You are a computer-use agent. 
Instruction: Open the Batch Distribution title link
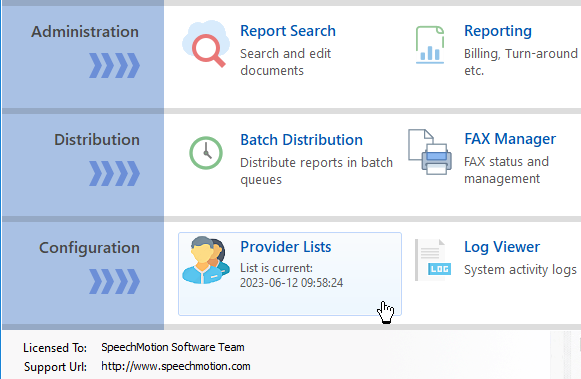[x=301, y=140]
